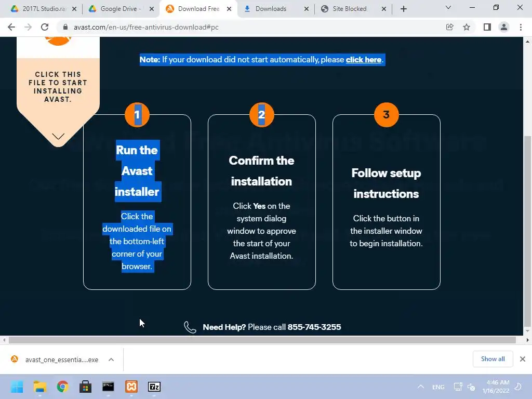Reload the Avast download page
This screenshot has height=399, width=532.
45,27
